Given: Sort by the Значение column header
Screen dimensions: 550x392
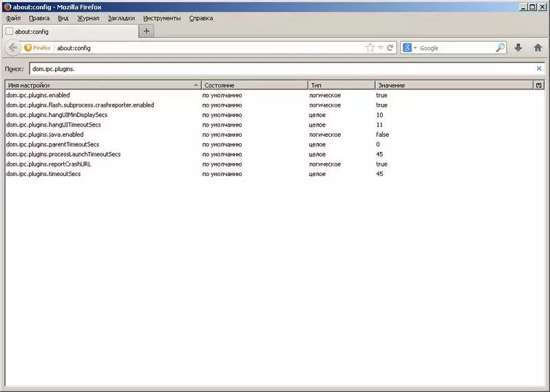Looking at the screenshot, I should click(x=454, y=85).
